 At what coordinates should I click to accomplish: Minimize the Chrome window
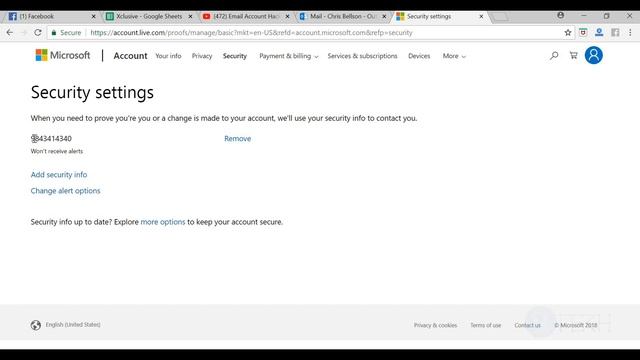coord(584,16)
